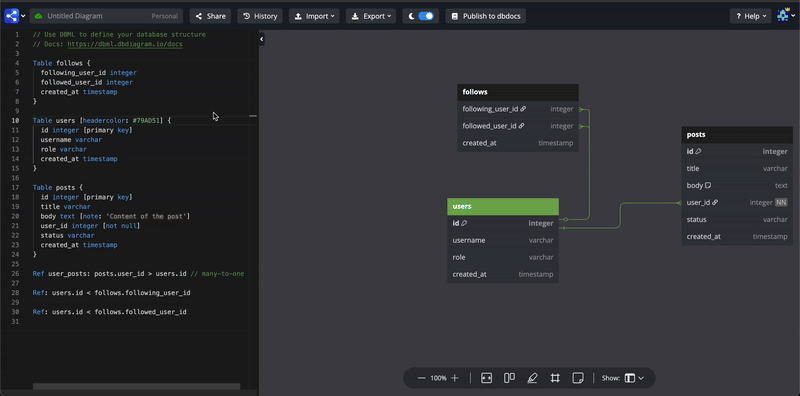Image resolution: width=800 pixels, height=396 pixels.
Task: Click code line 'Table posts {'
Action: tap(57, 188)
